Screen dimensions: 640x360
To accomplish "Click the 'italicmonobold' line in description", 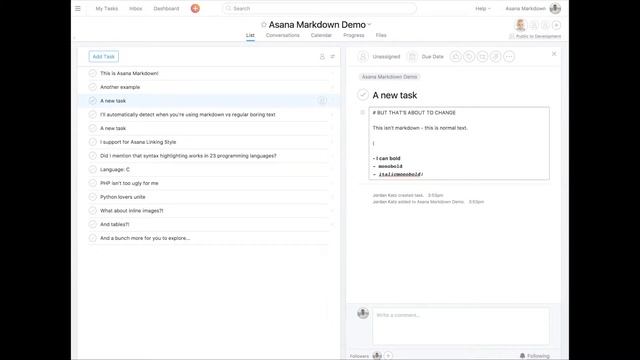I will click(x=398, y=174).
